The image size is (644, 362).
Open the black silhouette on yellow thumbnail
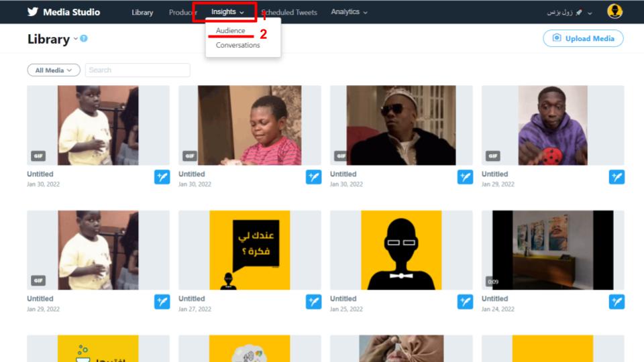(x=401, y=250)
